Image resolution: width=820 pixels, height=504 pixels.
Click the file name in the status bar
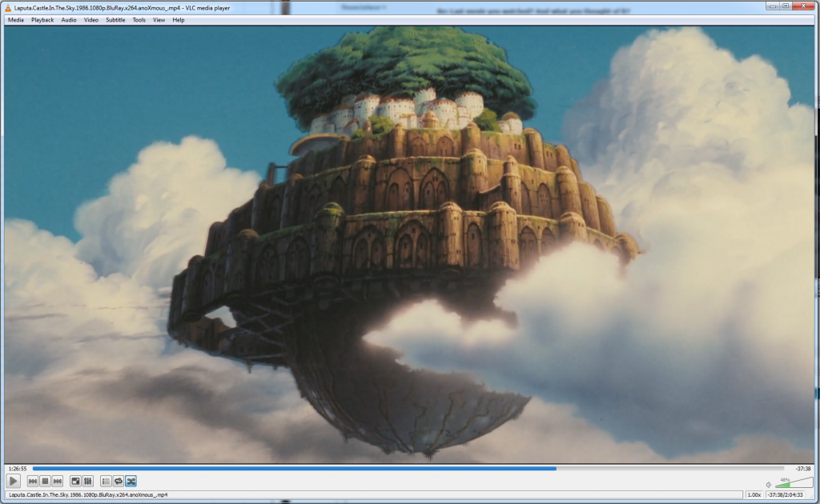coord(88,494)
